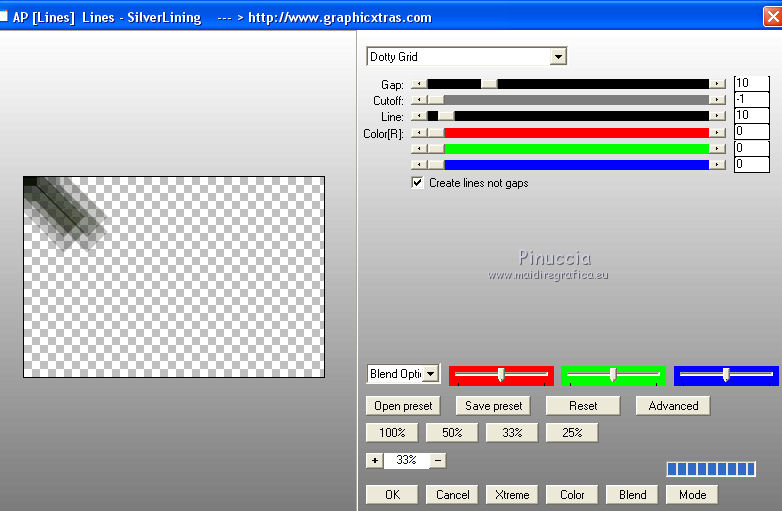Click the Line slider thumb
The height and width of the screenshot is (511, 782).
pos(446,116)
